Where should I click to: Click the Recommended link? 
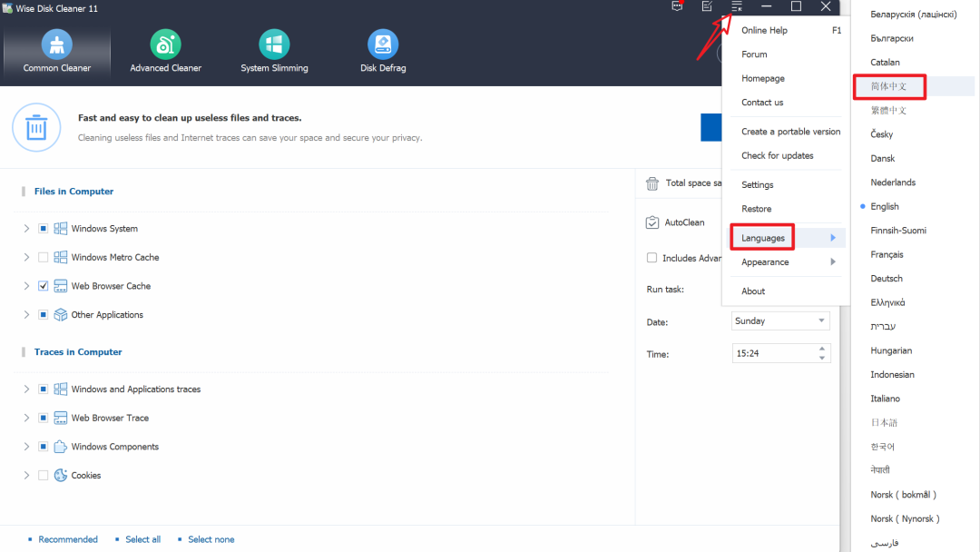68,539
